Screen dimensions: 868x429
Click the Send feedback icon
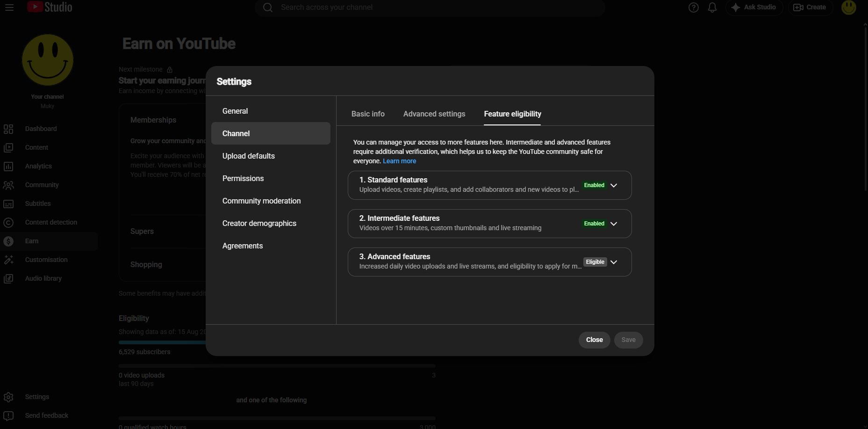click(8, 416)
